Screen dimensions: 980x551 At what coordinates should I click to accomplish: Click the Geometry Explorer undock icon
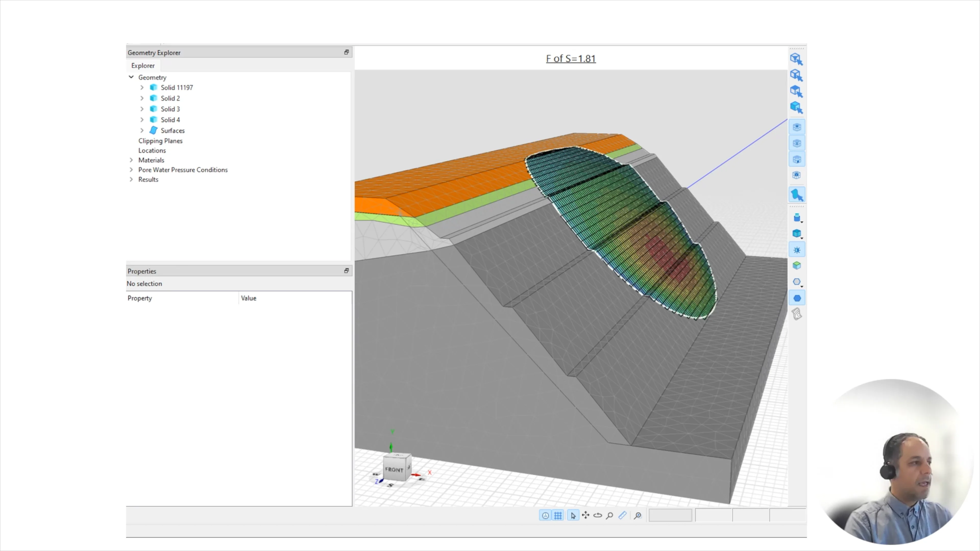click(x=346, y=52)
